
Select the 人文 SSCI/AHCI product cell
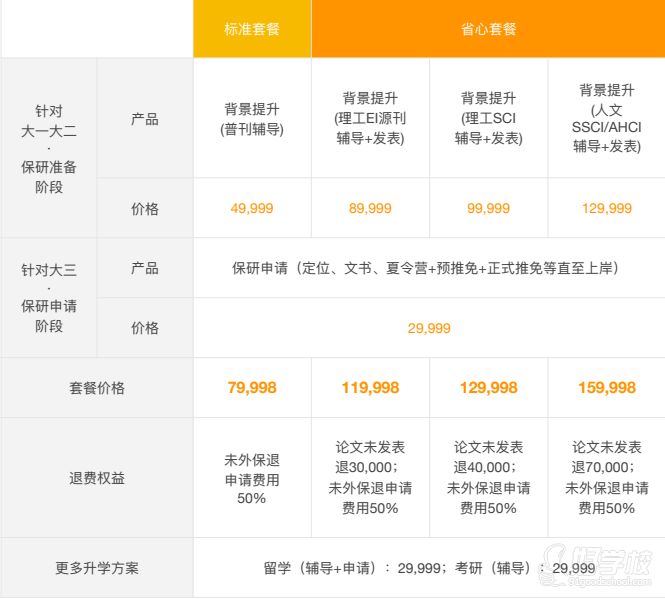click(x=606, y=119)
